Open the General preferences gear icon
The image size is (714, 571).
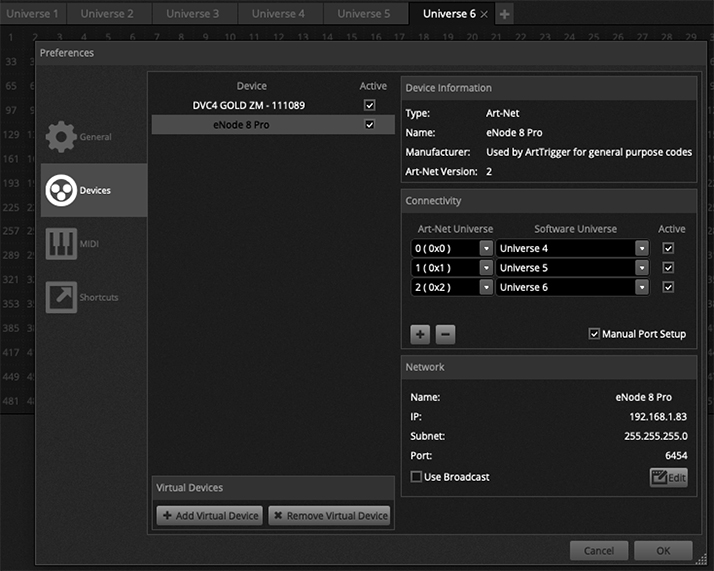[61, 137]
